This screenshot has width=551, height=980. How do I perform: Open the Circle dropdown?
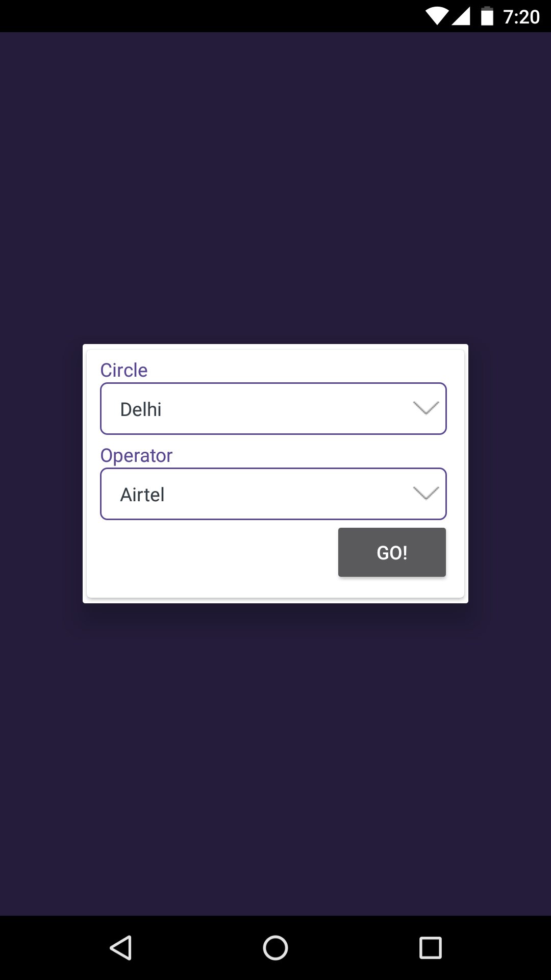[273, 408]
